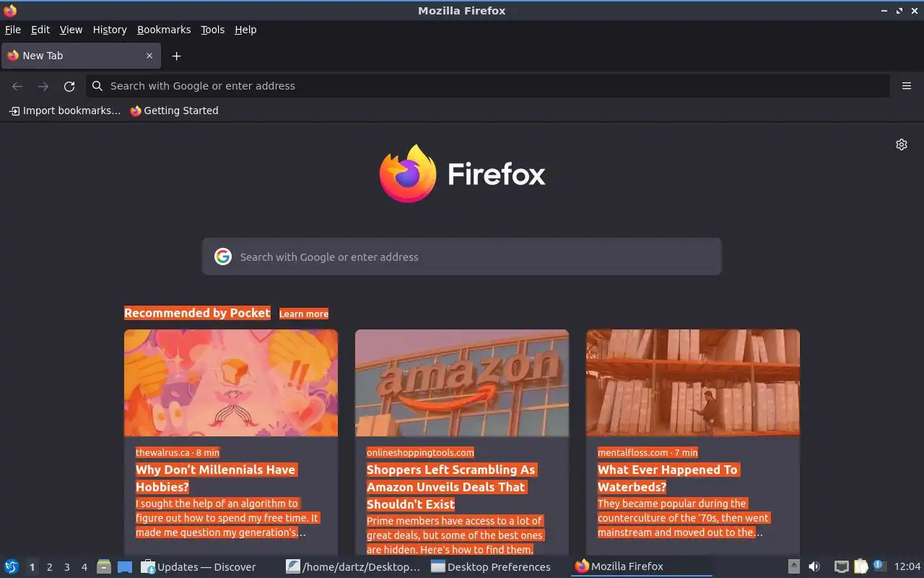Open the History menu
The height and width of the screenshot is (578, 924).
click(110, 30)
